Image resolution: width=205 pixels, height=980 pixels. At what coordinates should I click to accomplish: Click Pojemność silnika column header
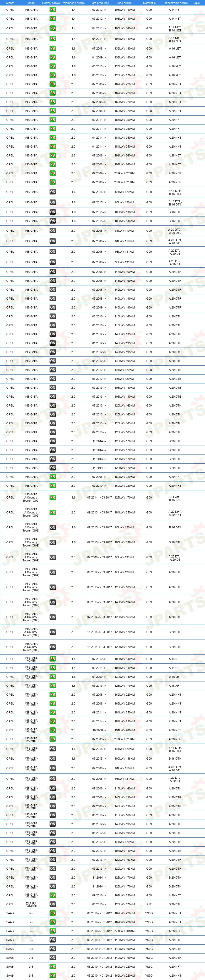tap(73, 3)
